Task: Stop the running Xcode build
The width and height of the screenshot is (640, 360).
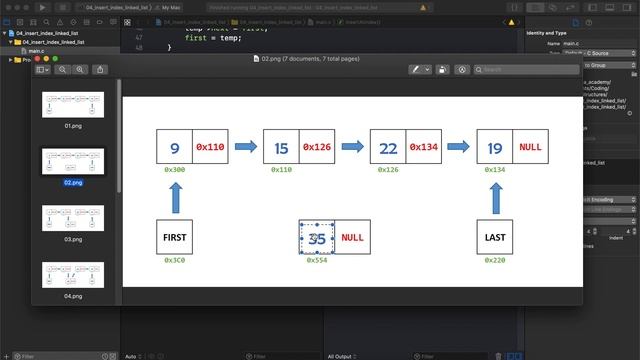Action: 62,7
